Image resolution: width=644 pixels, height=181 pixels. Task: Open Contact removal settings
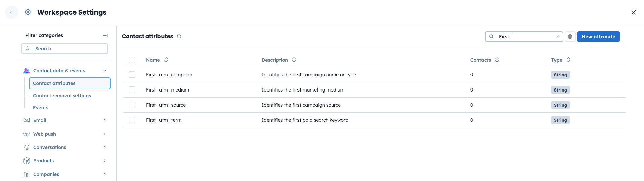click(62, 96)
